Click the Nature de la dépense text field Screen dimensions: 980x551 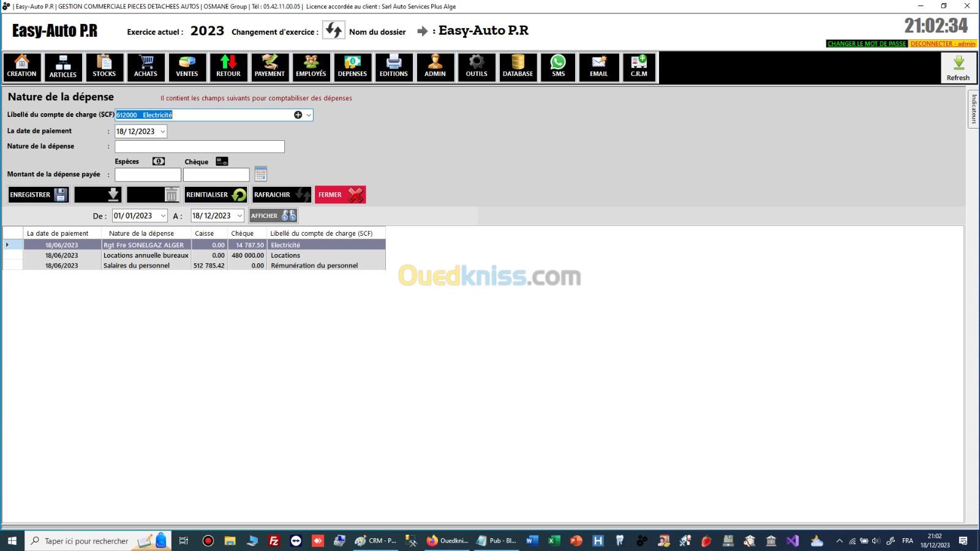tap(200, 147)
